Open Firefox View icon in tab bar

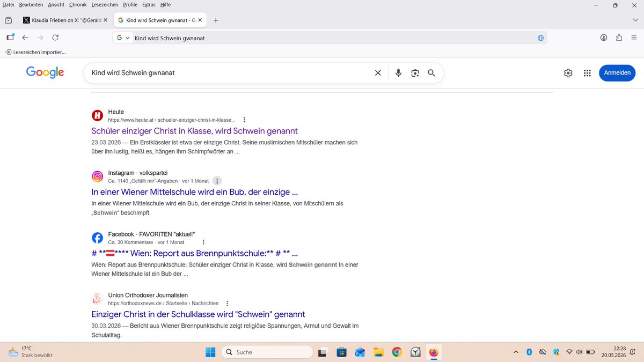(8, 20)
